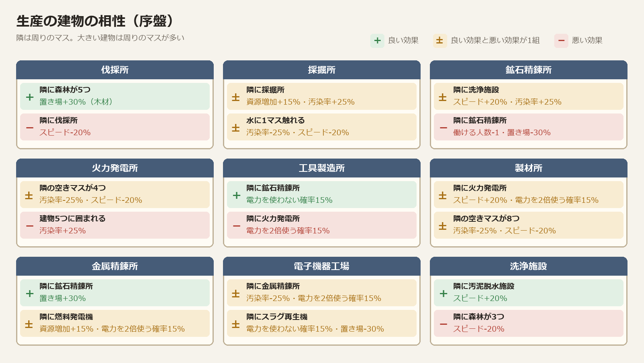Click the text 汚染率-25%・電力を2倍使う確率15%
Image resolution: width=644 pixels, height=363 pixels.
point(314,298)
